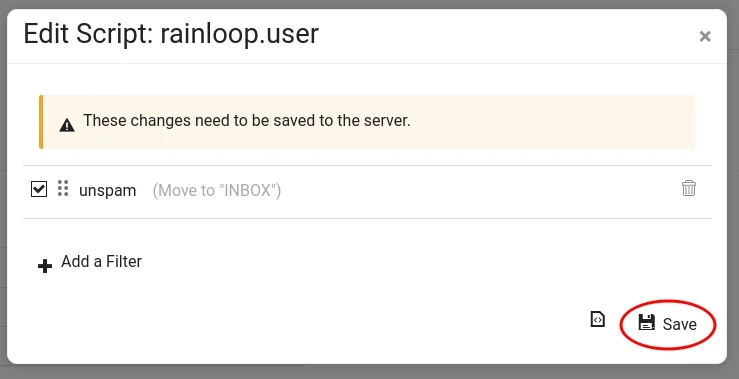Close the Edit Script dialog with X
This screenshot has height=379, width=739.
(x=705, y=36)
